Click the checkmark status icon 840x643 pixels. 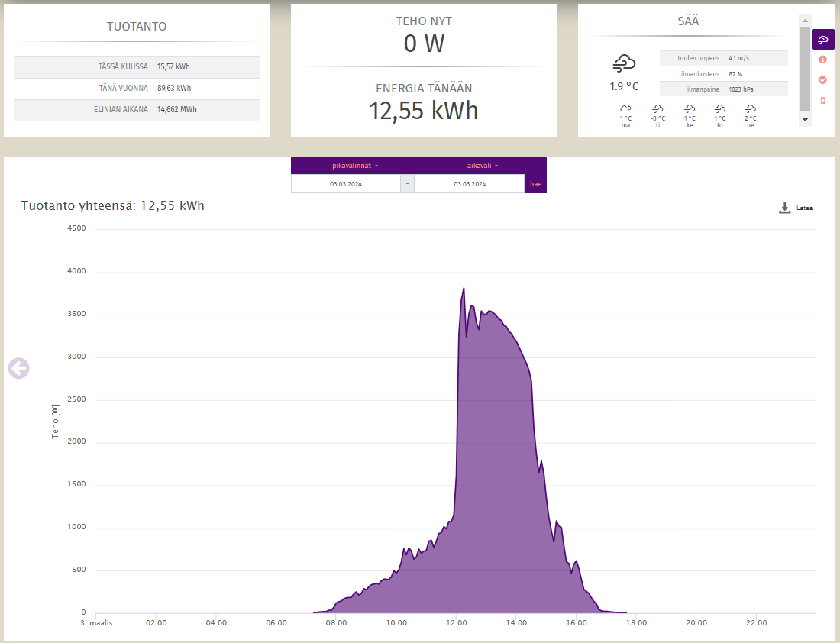coord(822,80)
